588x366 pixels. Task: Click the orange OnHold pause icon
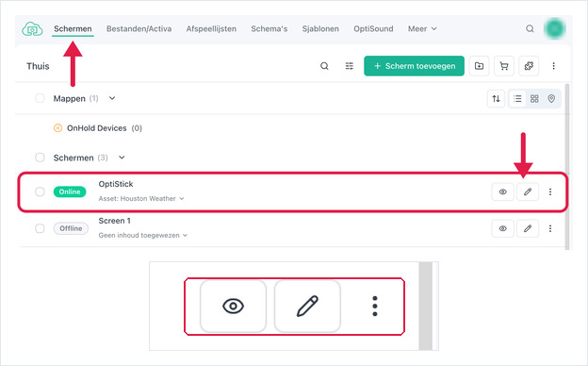[57, 128]
